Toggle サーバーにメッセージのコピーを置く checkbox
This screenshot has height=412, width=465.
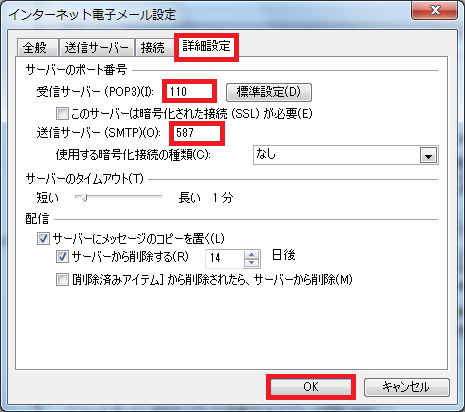(x=43, y=239)
